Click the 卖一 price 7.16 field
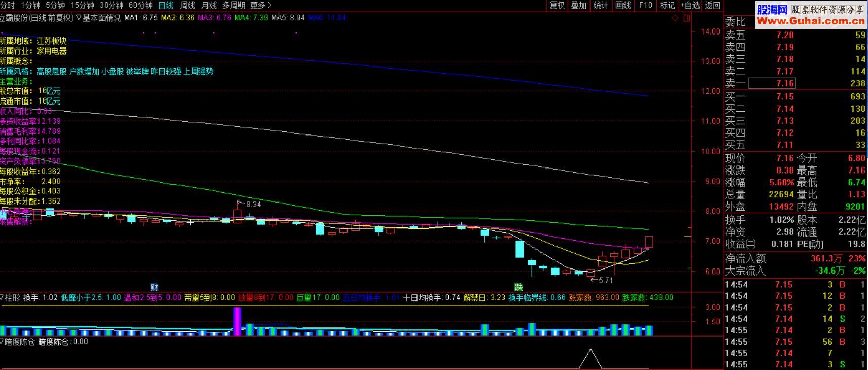The image size is (868, 370). 772,83
